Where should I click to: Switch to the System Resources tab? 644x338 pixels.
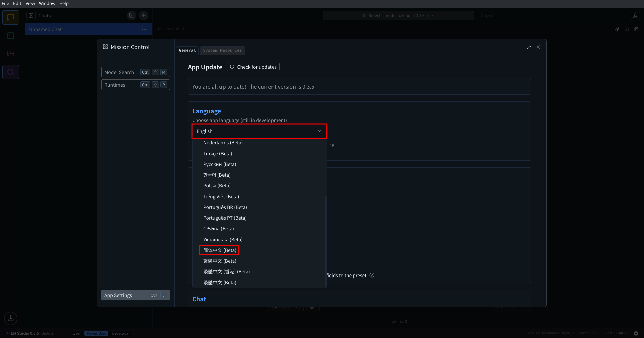coord(222,50)
